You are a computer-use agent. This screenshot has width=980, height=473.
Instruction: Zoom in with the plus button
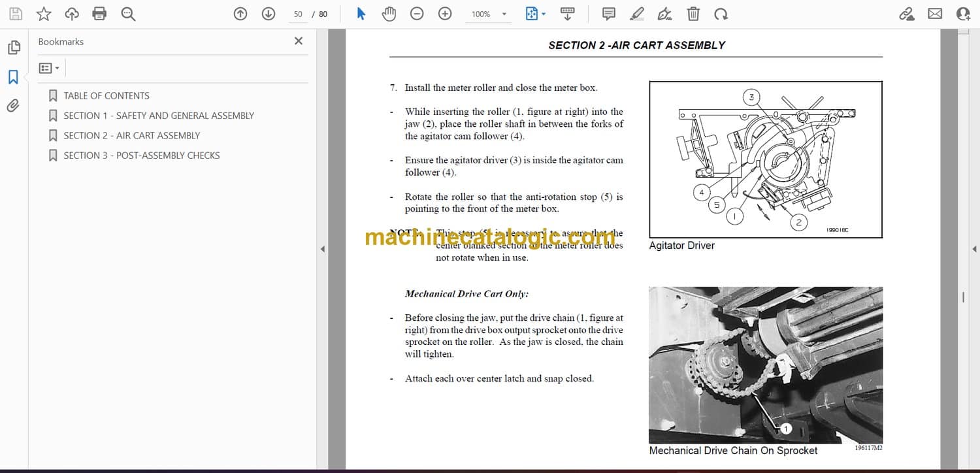pyautogui.click(x=445, y=14)
